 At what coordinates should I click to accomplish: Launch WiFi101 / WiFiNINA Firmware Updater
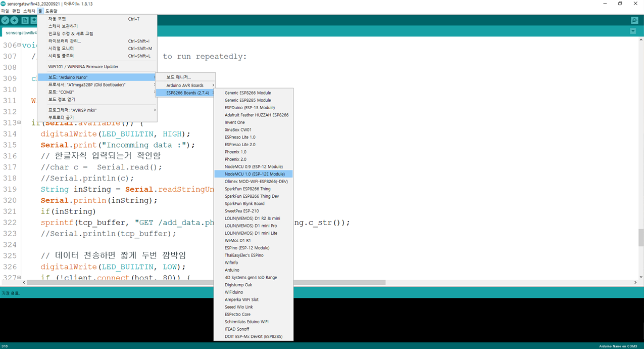tap(97, 67)
